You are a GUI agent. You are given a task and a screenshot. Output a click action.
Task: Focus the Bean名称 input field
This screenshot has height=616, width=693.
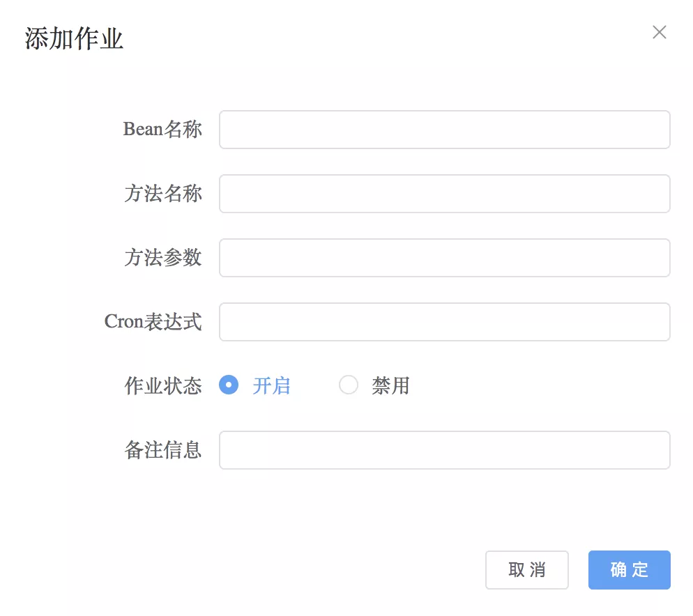[445, 130]
